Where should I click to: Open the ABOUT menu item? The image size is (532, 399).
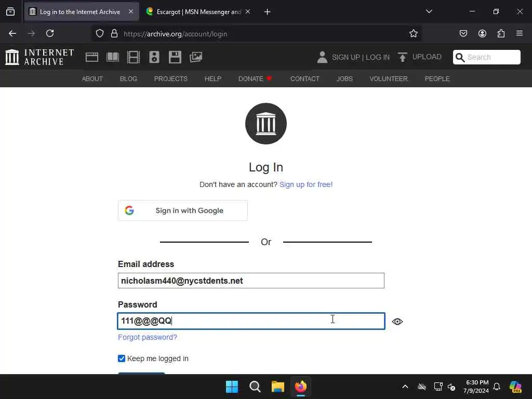(92, 79)
